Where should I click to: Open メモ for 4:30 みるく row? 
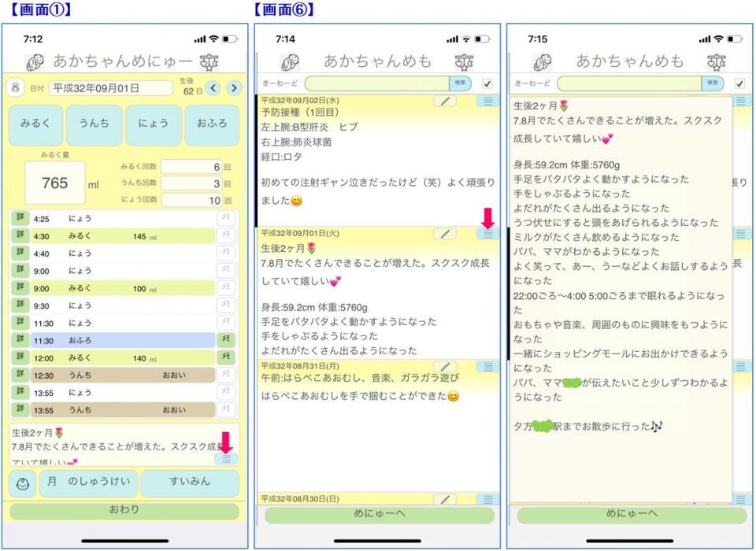coord(226,235)
